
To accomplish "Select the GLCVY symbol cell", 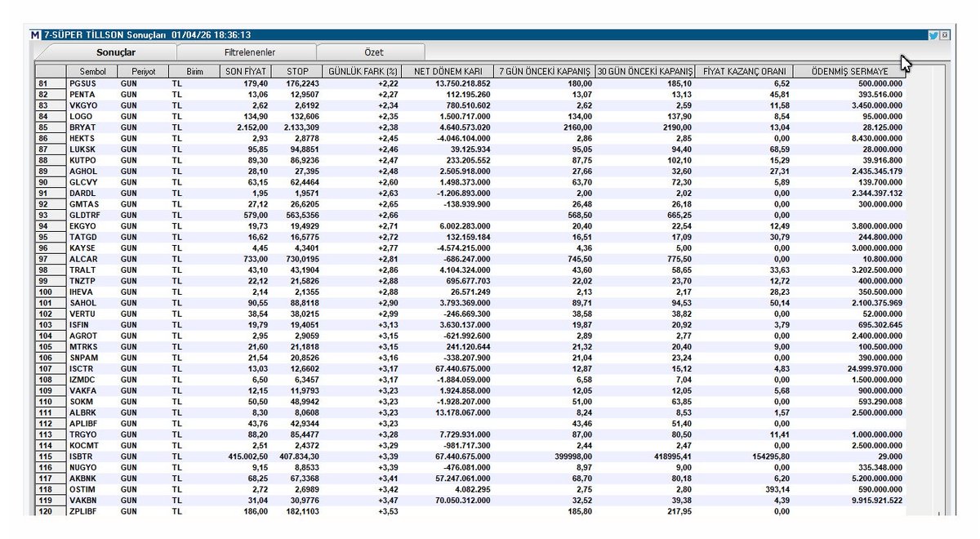I will click(92, 183).
